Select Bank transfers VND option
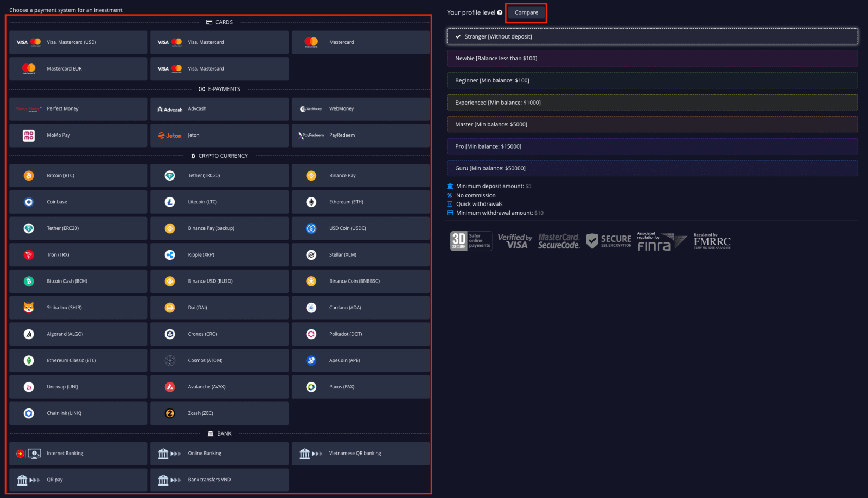 (219, 480)
